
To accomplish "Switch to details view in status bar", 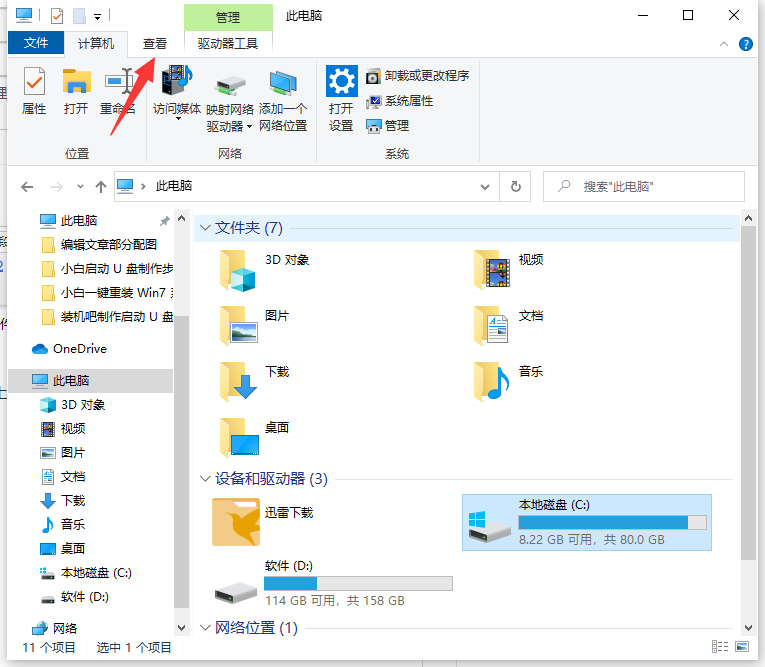I will point(719,647).
